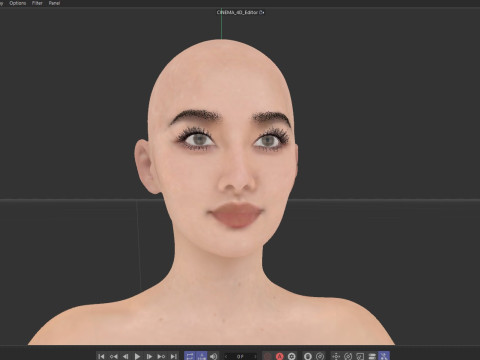
Task: Go to start of animation
Action: (101, 356)
